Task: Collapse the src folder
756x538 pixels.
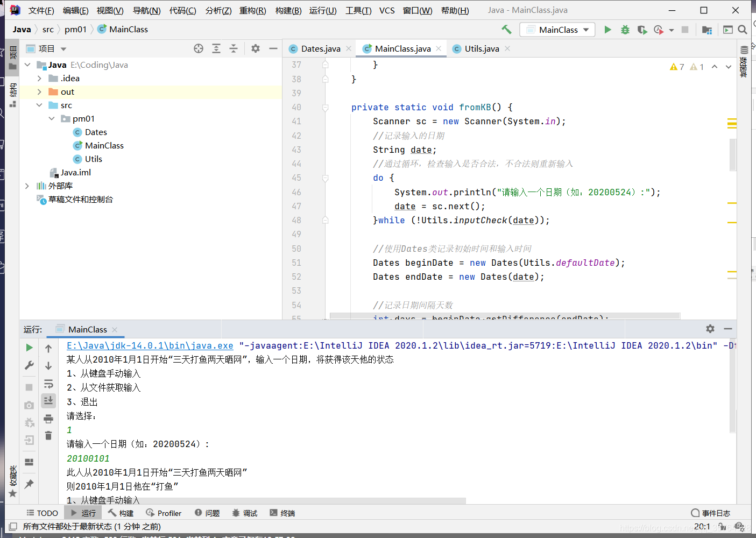Action: 39,105
